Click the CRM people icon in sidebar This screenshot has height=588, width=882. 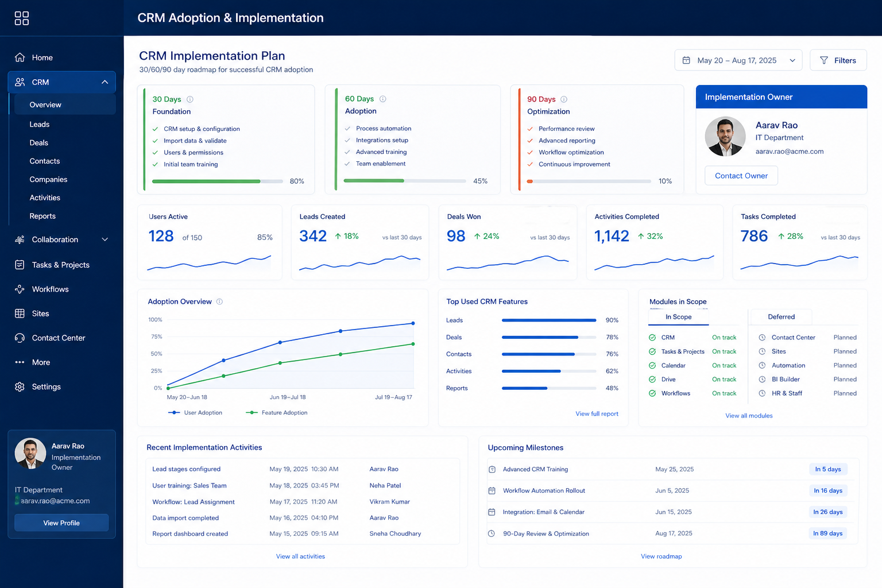pos(20,82)
